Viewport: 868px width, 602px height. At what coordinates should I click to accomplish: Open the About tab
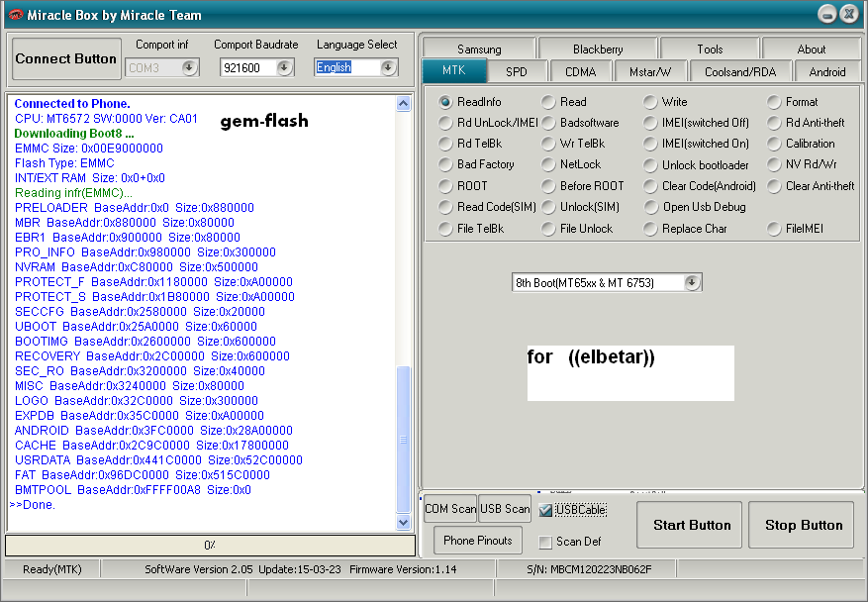pyautogui.click(x=812, y=49)
